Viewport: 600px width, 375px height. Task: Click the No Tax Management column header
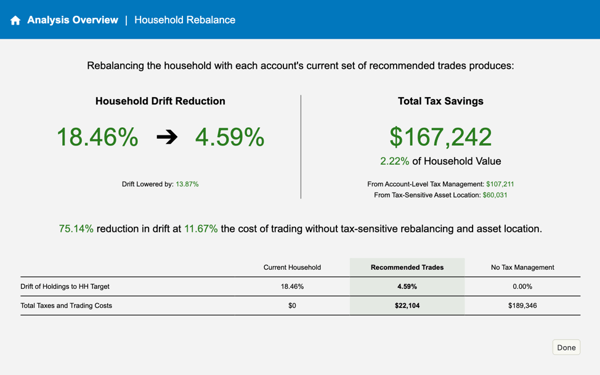tap(522, 267)
